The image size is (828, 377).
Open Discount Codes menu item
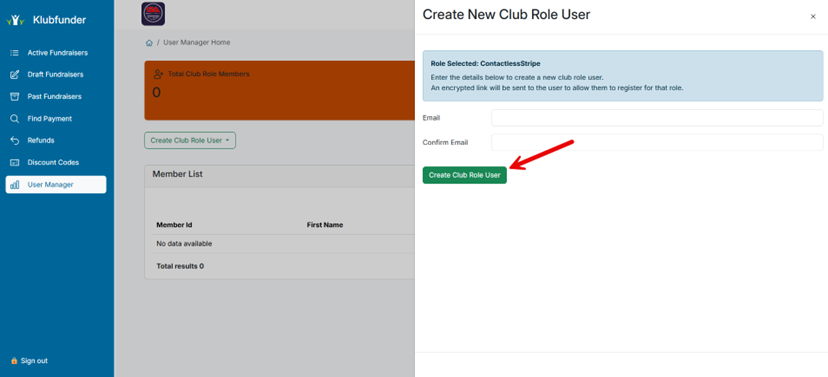click(x=56, y=163)
